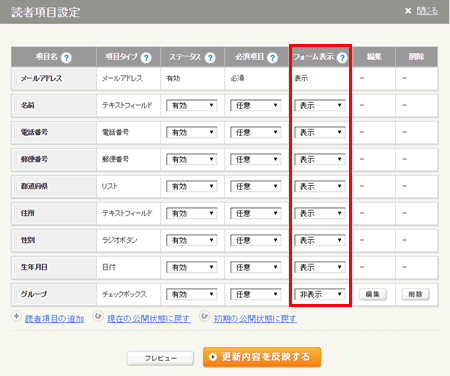Click the drag handle on グループ row
Viewport: 450px width, 376px height.
[x=15, y=295]
